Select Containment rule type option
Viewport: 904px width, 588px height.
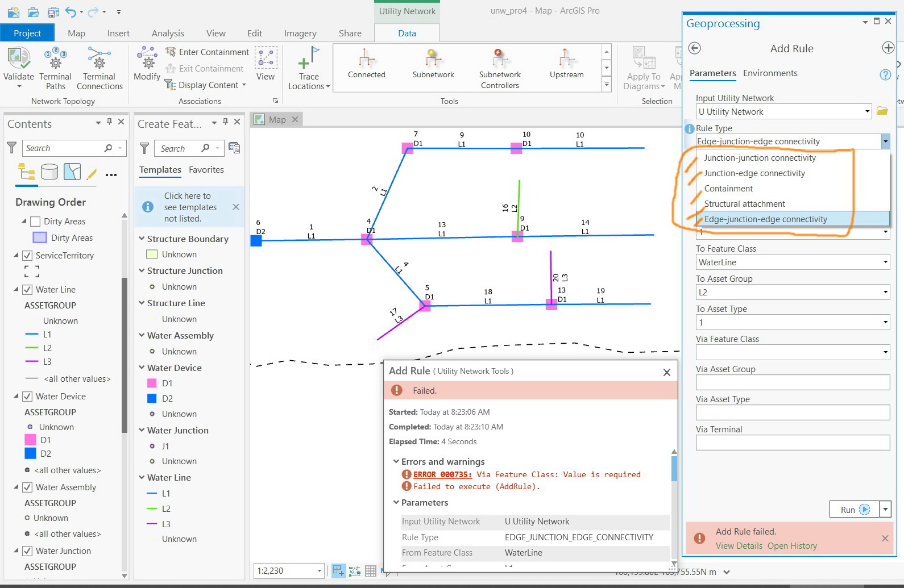[728, 189]
